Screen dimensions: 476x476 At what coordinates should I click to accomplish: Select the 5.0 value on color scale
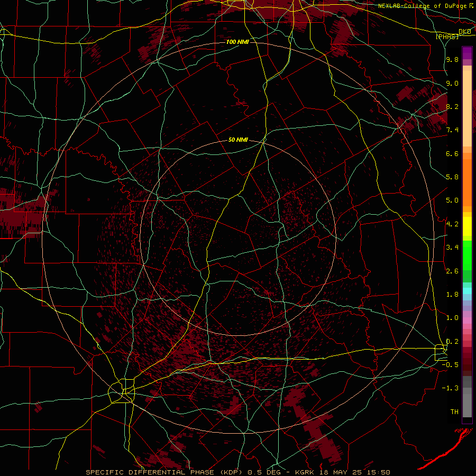click(x=452, y=200)
